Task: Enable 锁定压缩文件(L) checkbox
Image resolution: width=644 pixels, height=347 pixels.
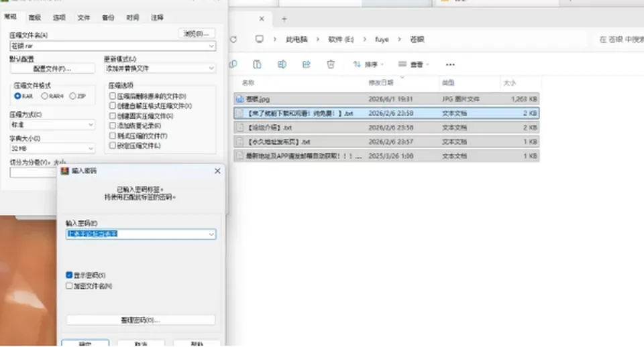Action: 113,145
